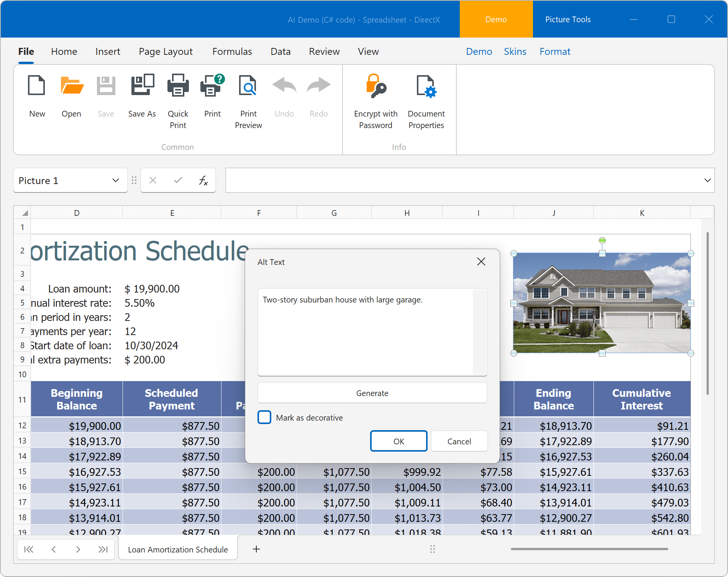
Task: Add a new worksheet with the plus button
Action: [x=256, y=549]
